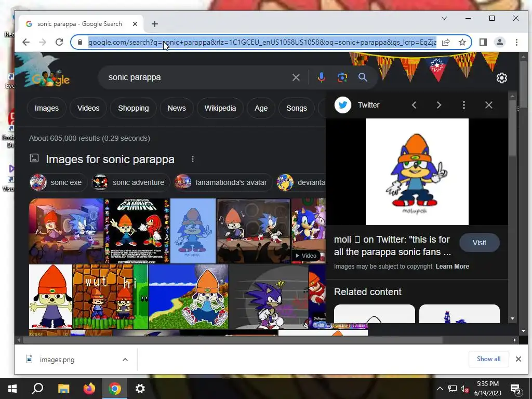Click the blue magnifier search icon

click(x=363, y=77)
